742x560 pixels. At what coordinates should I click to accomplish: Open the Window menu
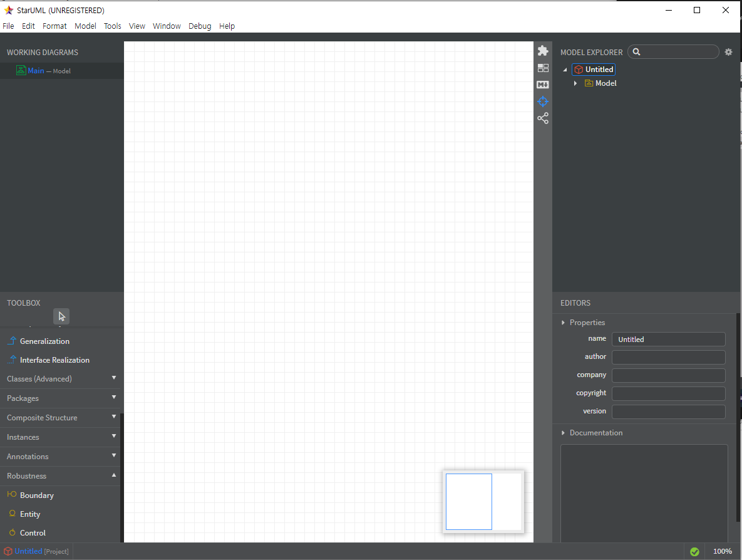(x=167, y=26)
